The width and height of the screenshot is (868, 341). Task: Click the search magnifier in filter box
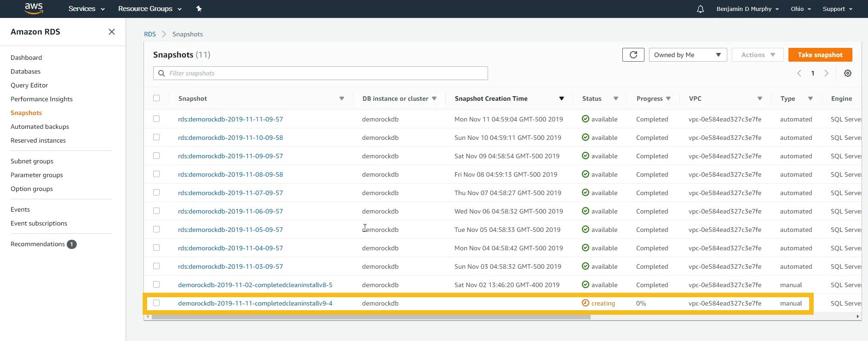pyautogui.click(x=161, y=73)
